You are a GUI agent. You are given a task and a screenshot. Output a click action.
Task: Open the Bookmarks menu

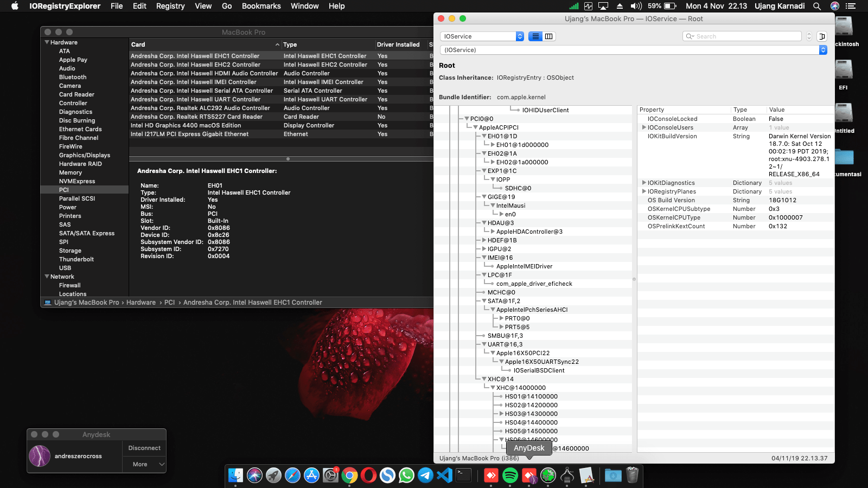click(x=261, y=6)
